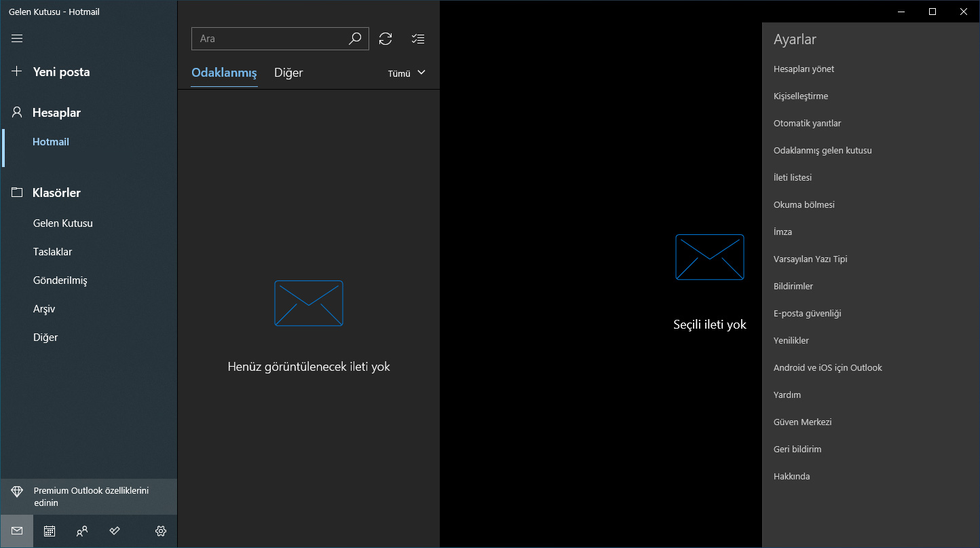Open the People contacts icon
The width and height of the screenshot is (980, 548).
click(x=82, y=531)
